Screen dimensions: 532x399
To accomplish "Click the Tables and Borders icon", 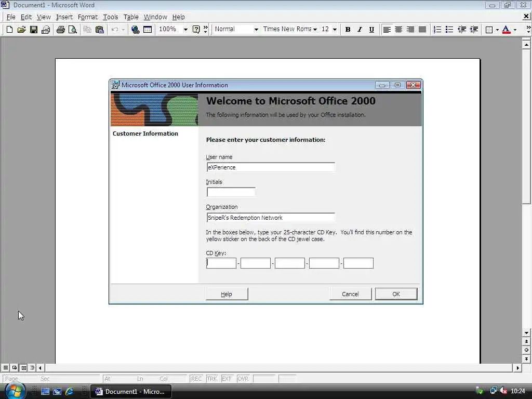I will click(148, 30).
